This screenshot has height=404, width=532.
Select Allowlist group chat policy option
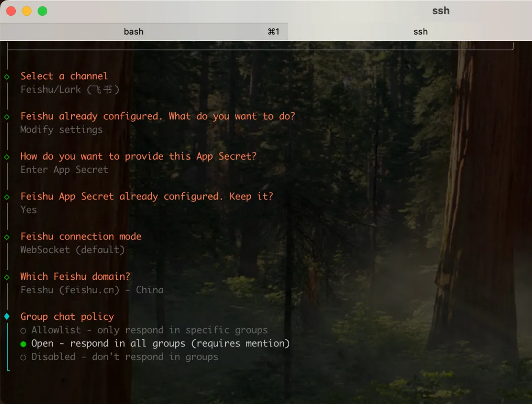click(144, 330)
